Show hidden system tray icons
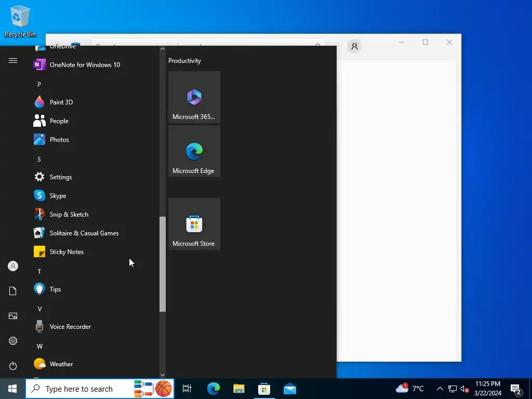 [440, 389]
